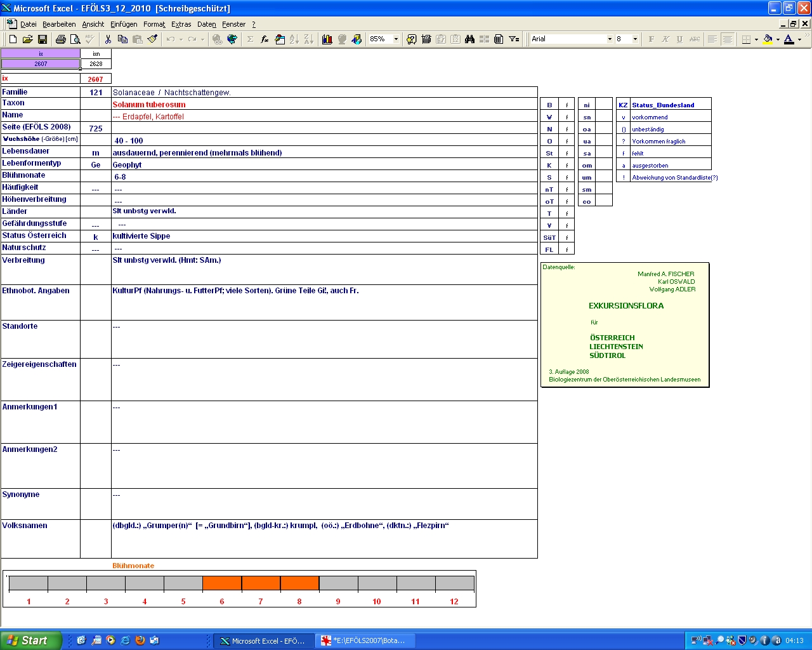
Task: Expand the redo history dropdown arrow
Action: [202, 39]
